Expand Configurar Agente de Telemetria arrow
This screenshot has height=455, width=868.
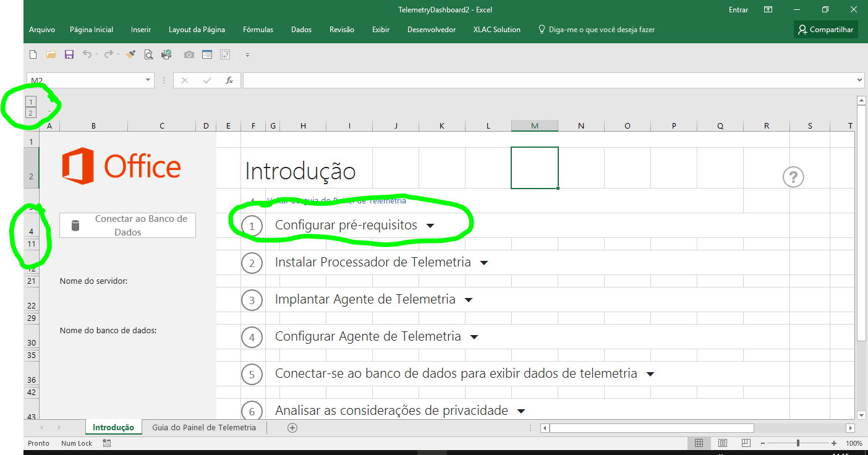[474, 338]
